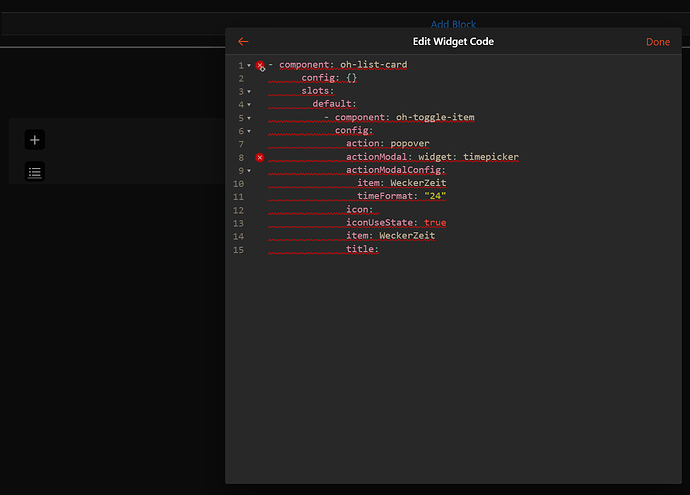
Task: Click the Add Block link
Action: pyautogui.click(x=453, y=24)
